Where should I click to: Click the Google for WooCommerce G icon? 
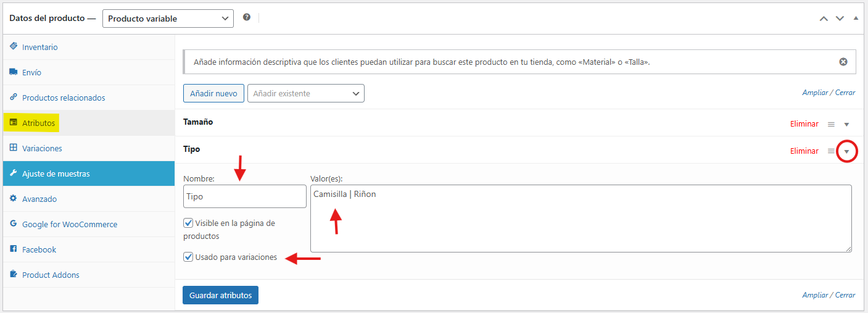point(14,224)
